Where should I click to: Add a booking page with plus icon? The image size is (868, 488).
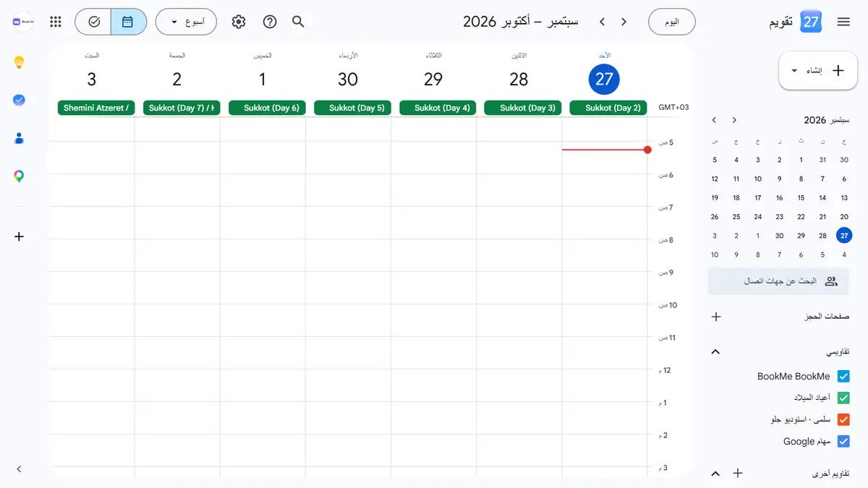pos(716,317)
